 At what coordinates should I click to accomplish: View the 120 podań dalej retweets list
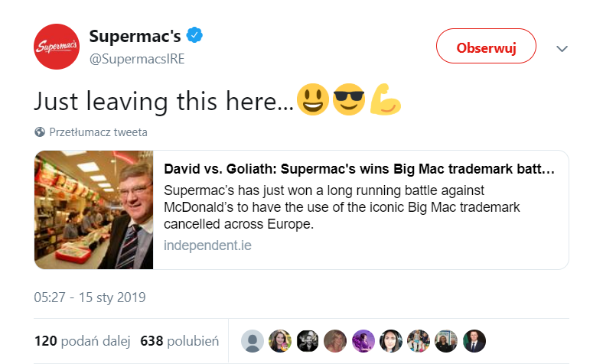click(x=82, y=340)
